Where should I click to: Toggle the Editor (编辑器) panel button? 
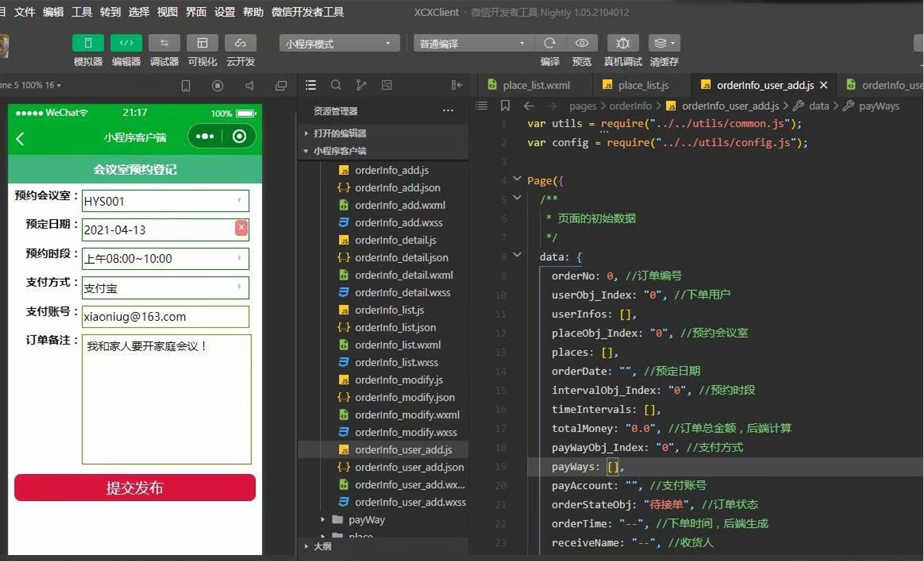click(x=126, y=43)
